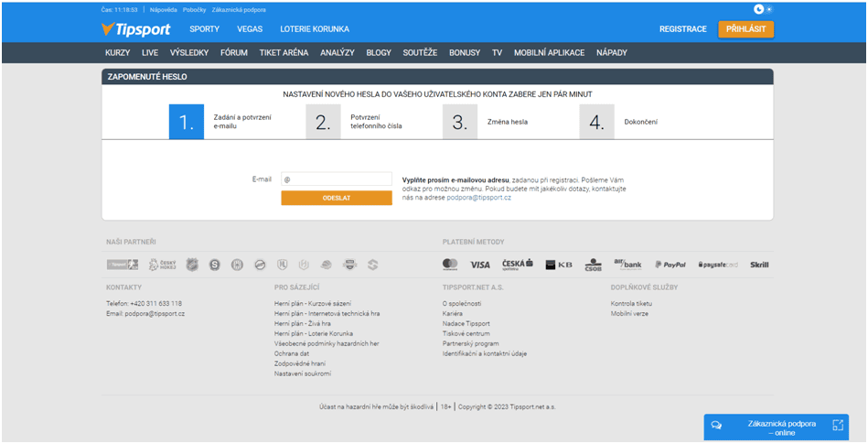The width and height of the screenshot is (868, 444).
Task: Open TIKET ARÉNA in navigation bar
Action: tap(284, 53)
